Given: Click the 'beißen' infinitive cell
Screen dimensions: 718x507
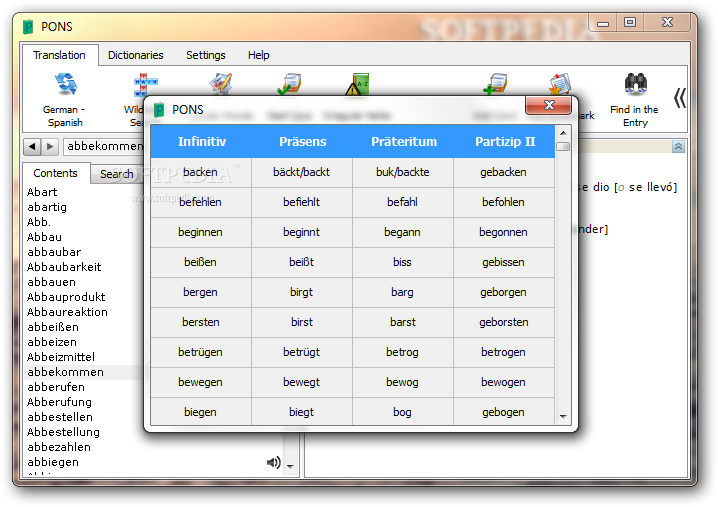Looking at the screenshot, I should pos(201,262).
